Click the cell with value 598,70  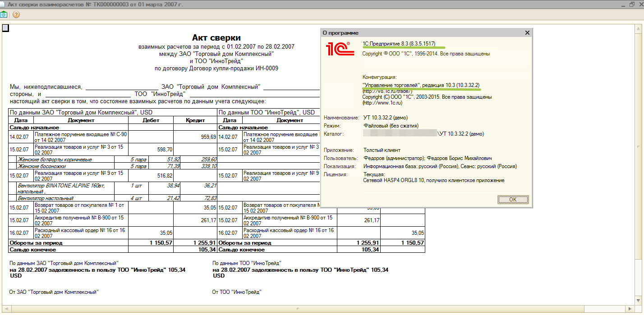tap(151, 150)
